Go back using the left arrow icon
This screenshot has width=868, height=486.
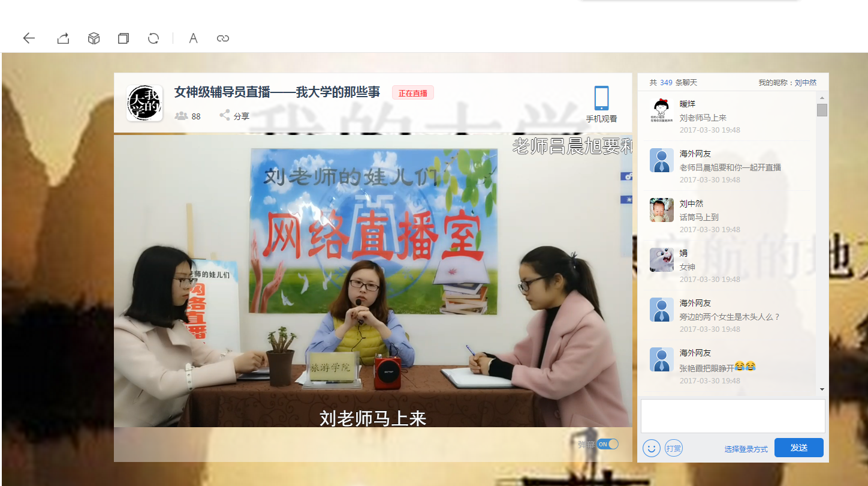(x=29, y=38)
